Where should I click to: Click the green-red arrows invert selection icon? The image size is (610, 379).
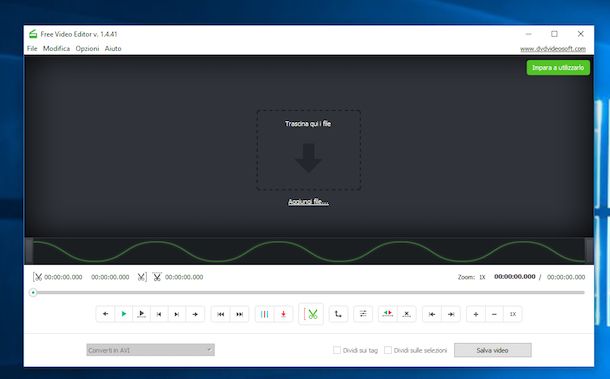[x=388, y=314]
